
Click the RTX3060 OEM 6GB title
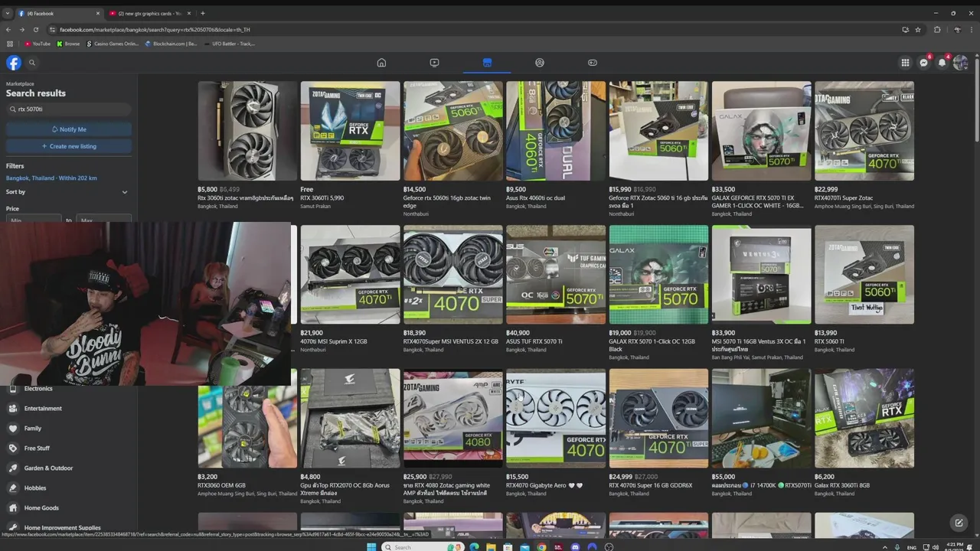(x=221, y=485)
